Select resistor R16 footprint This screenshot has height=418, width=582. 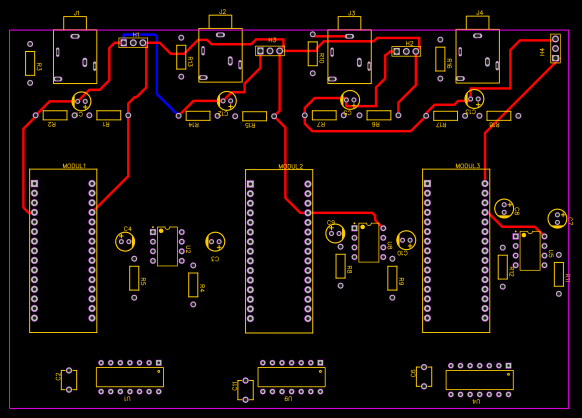point(440,59)
